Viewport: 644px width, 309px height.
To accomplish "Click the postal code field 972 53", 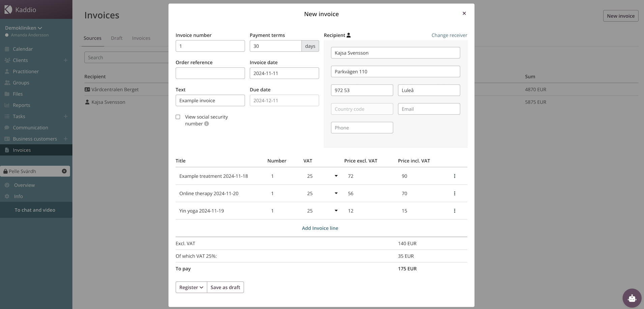I will coord(362,90).
